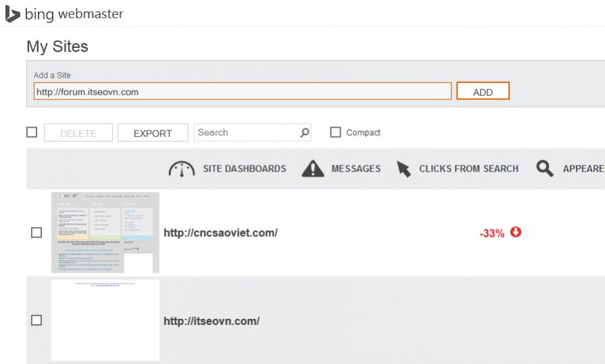Click the red down arrow next to -33%
Screen dimensions: 605x364
(516, 232)
